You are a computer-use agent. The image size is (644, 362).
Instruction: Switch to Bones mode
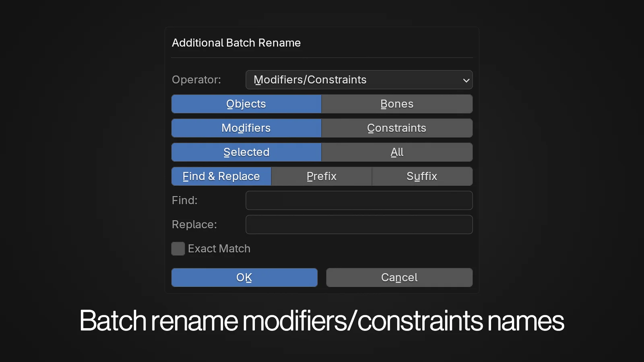pyautogui.click(x=397, y=104)
